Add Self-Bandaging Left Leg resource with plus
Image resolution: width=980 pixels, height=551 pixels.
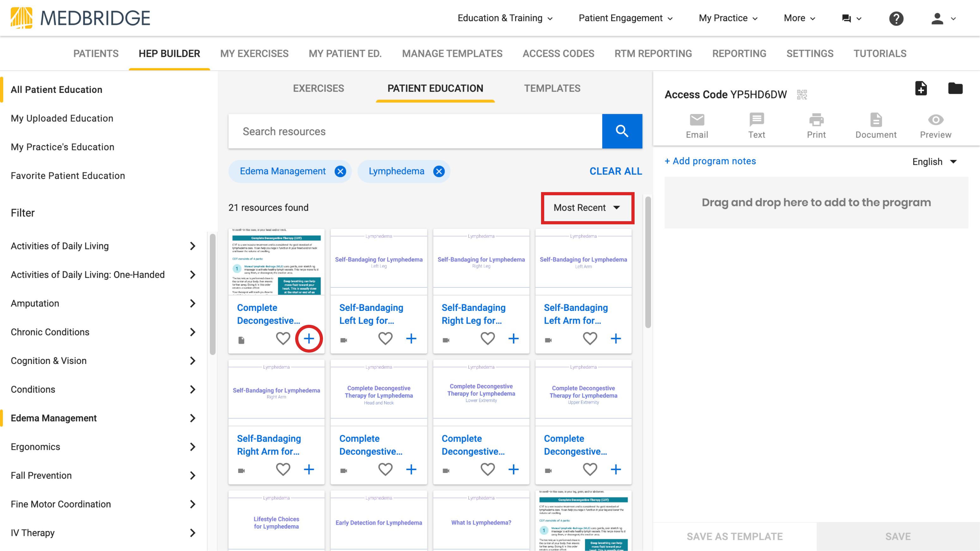[411, 338]
